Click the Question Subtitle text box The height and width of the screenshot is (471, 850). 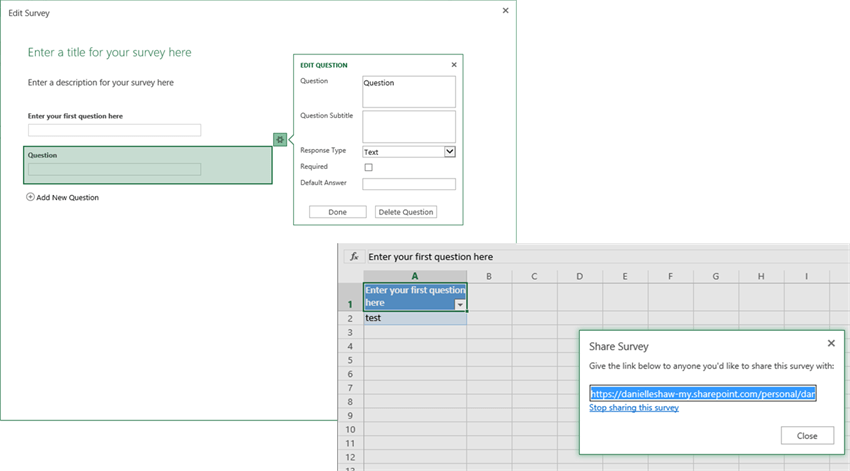click(x=408, y=126)
